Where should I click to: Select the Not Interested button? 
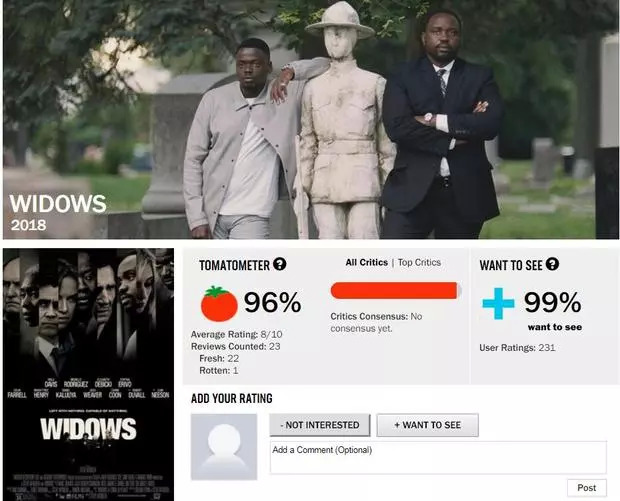(320, 425)
